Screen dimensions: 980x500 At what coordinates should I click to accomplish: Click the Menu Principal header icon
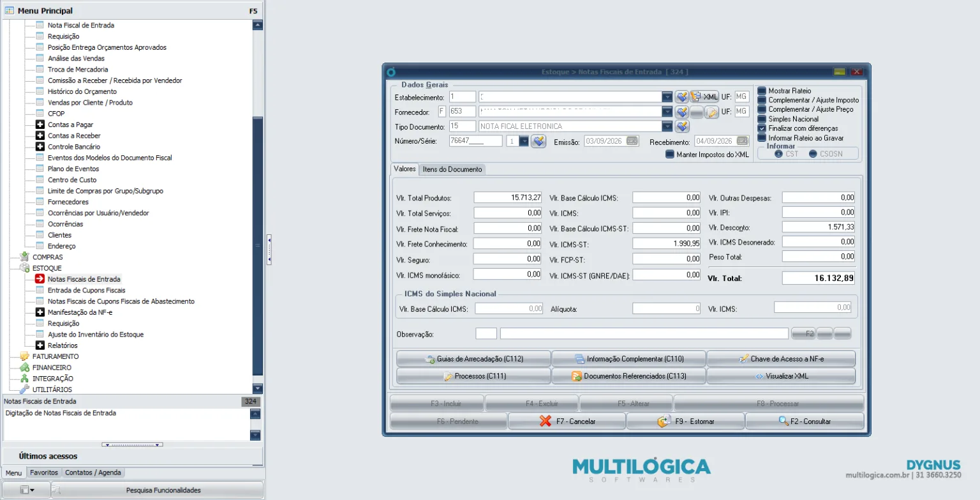(10, 10)
